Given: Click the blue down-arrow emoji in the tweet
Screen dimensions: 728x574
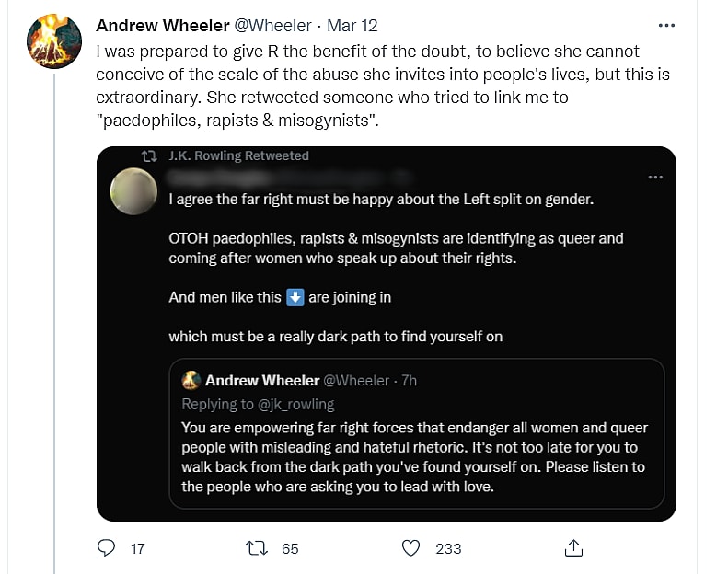Looking at the screenshot, I should coord(295,297).
